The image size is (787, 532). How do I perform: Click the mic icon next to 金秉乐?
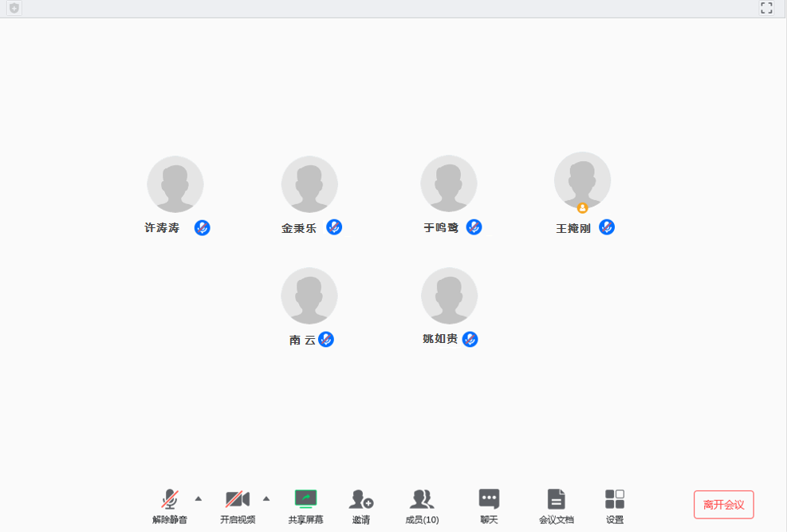click(x=334, y=227)
